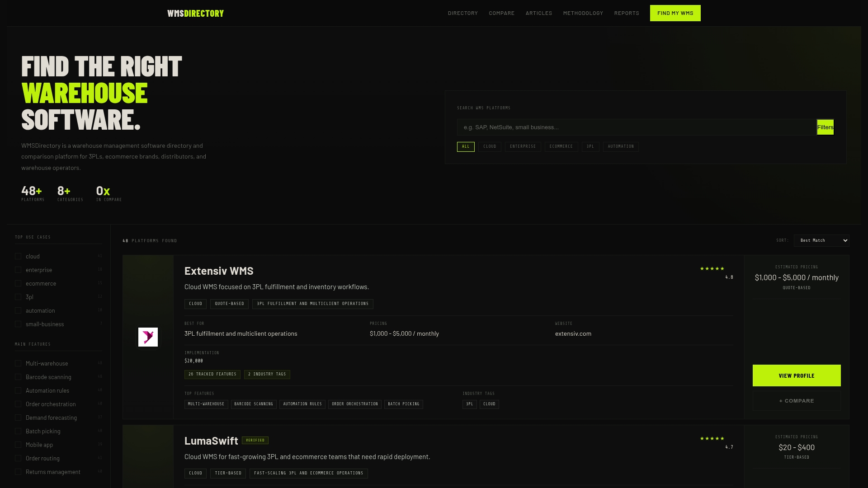Viewport: 868px width, 488px height.
Task: Toggle the cloud use case checkbox
Action: pos(18,257)
